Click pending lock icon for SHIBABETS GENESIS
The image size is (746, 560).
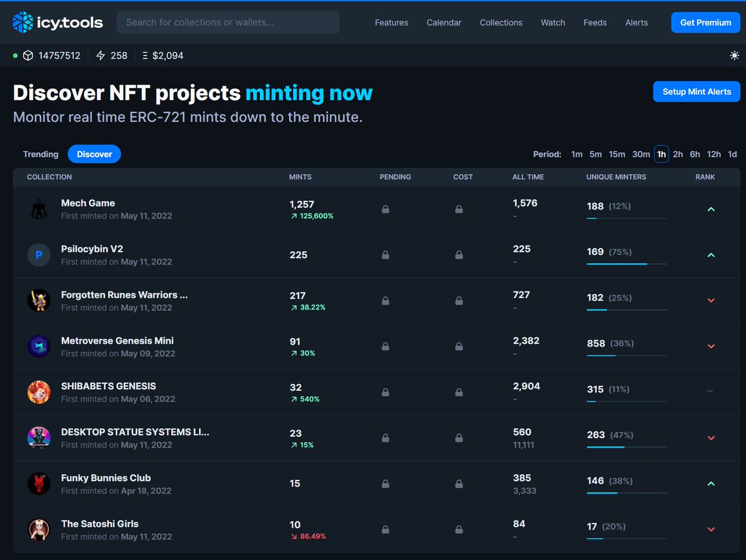coord(385,393)
